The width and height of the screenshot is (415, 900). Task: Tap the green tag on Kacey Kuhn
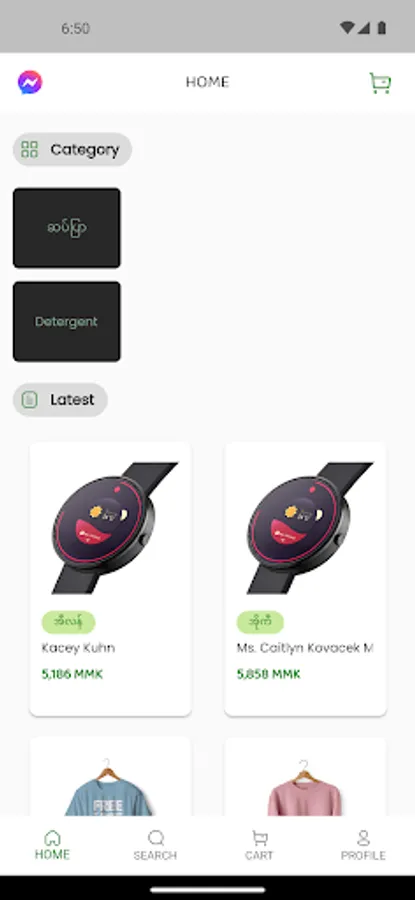(68, 622)
